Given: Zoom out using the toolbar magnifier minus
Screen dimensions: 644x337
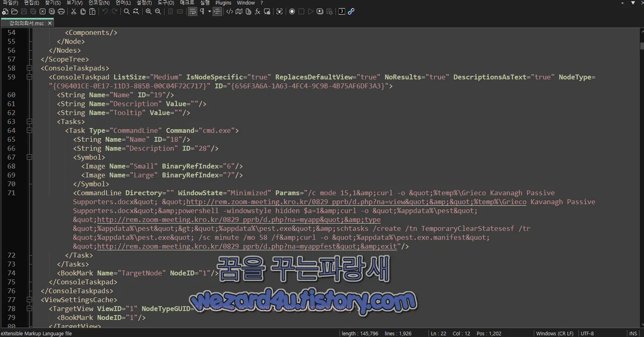Looking at the screenshot, I should (158, 11).
